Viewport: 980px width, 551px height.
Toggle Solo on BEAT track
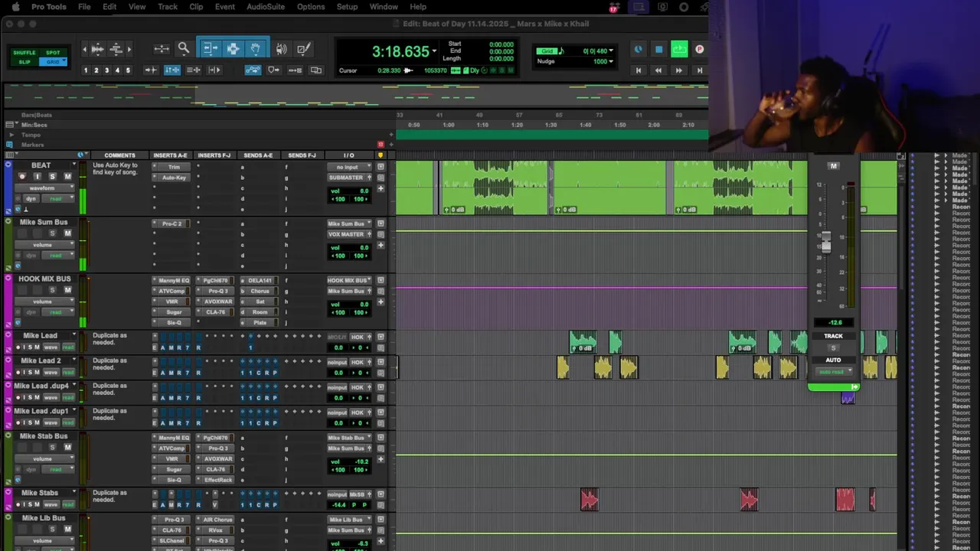[x=52, y=177]
